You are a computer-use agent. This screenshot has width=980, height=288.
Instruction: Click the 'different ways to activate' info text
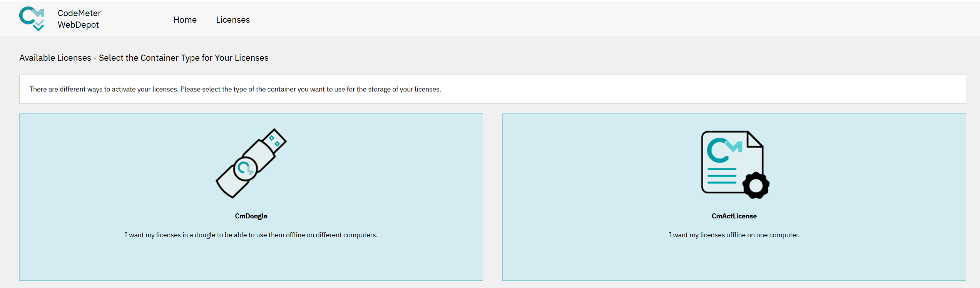pyautogui.click(x=235, y=89)
